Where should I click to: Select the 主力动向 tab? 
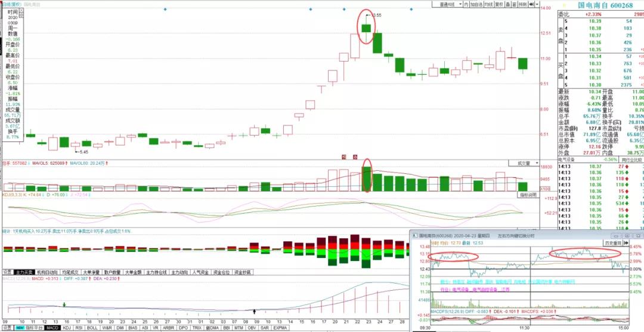pyautogui.click(x=179, y=272)
